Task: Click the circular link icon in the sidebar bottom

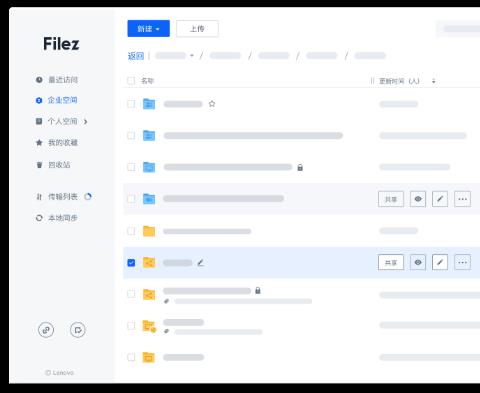Action: [x=46, y=330]
